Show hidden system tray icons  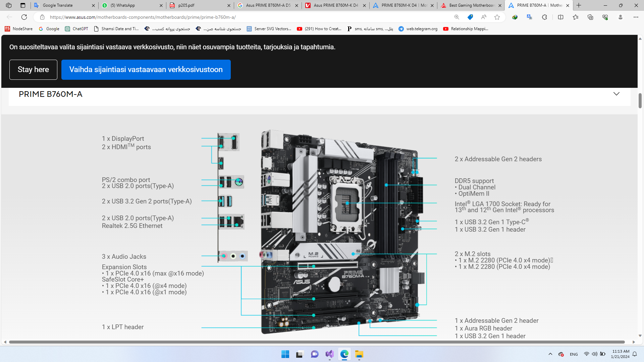tap(550, 354)
